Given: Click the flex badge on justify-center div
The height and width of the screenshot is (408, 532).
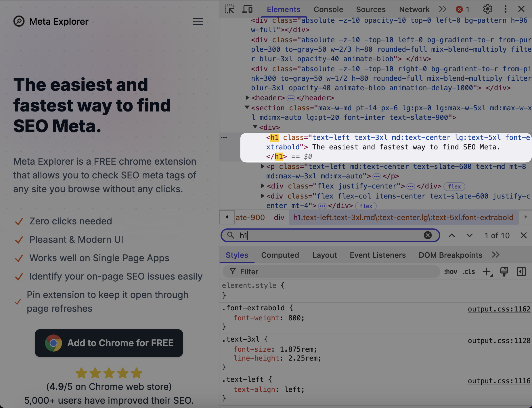Looking at the screenshot, I should [x=454, y=186].
